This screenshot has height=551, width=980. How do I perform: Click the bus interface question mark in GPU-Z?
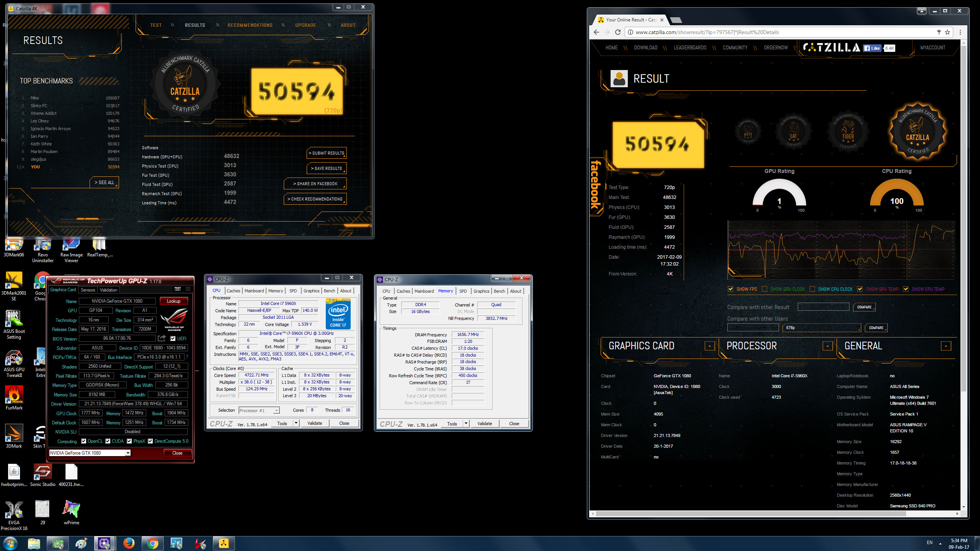(187, 357)
